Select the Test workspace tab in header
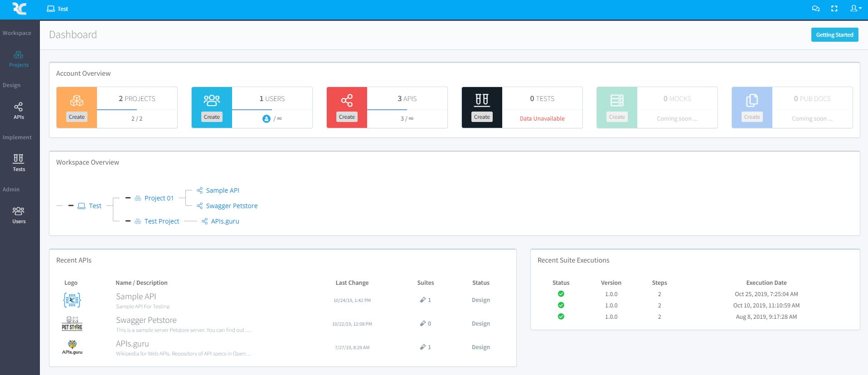 (x=58, y=9)
